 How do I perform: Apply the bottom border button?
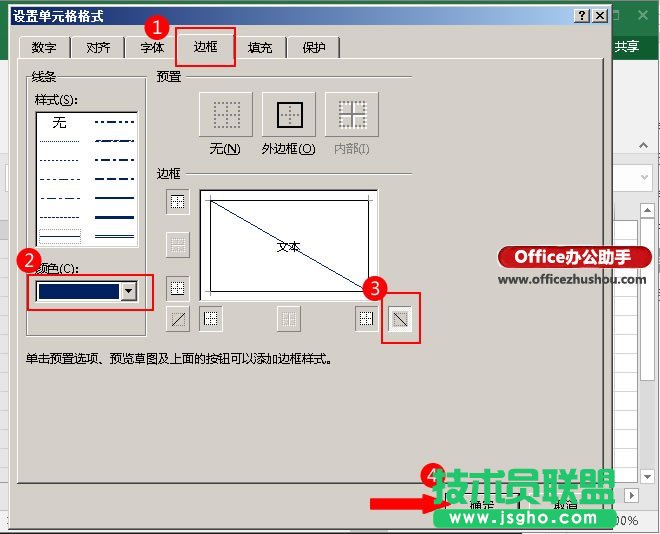[178, 288]
